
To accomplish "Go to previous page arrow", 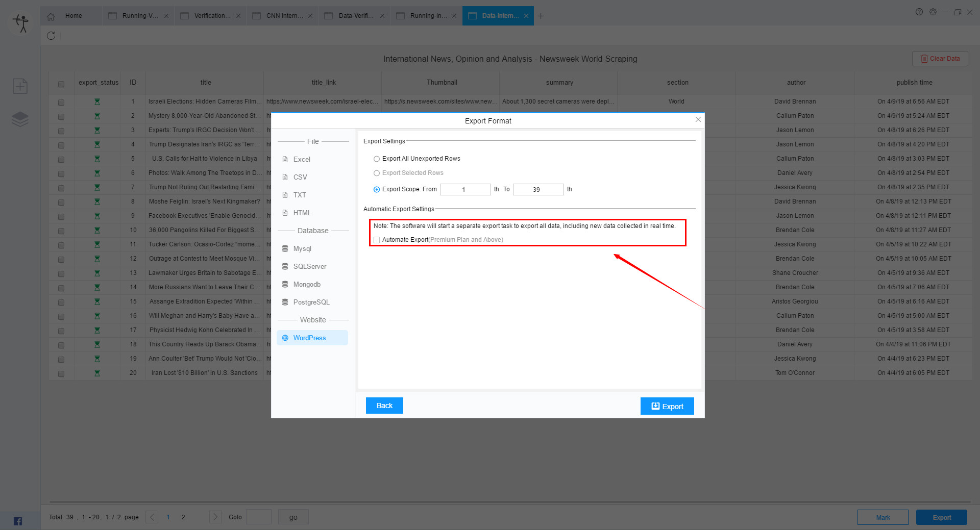I will click(x=152, y=517).
